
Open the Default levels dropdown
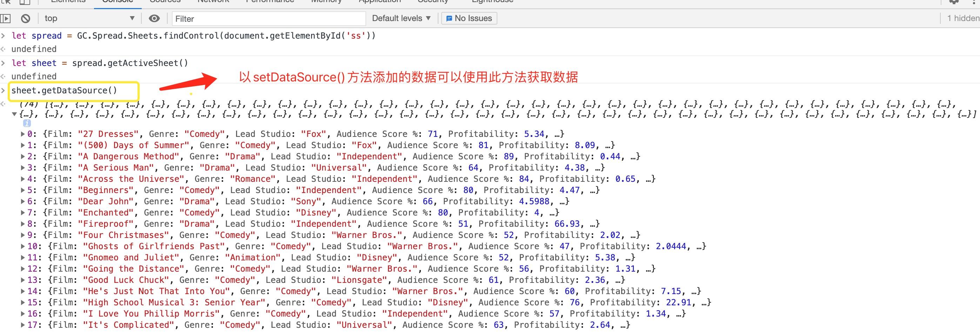(401, 18)
